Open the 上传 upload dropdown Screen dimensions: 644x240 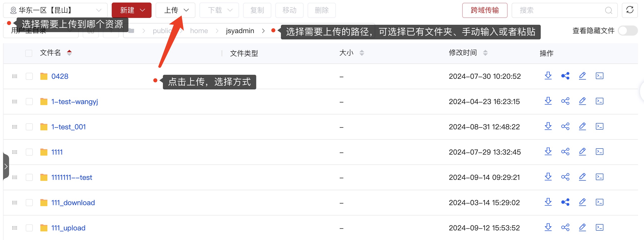[x=175, y=10]
